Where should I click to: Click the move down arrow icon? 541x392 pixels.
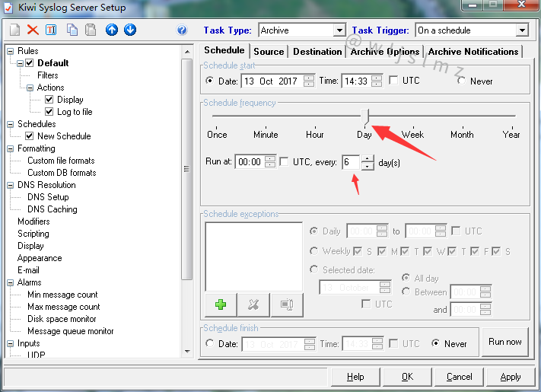tap(130, 30)
